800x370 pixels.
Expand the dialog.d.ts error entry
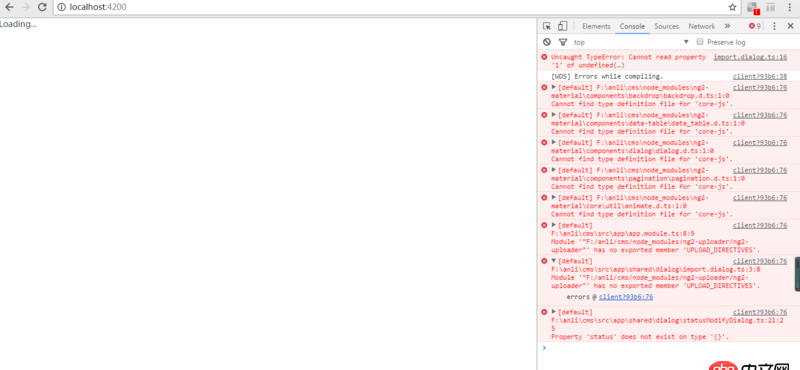tap(554, 142)
